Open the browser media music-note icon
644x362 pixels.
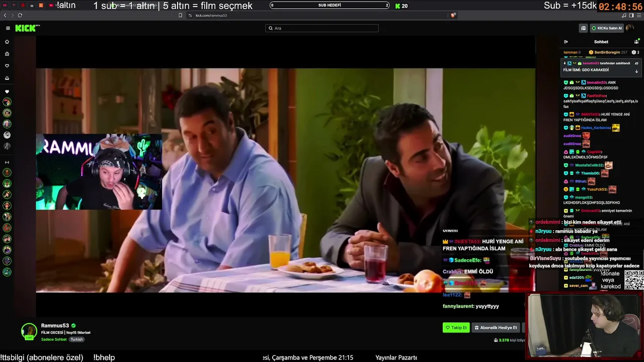[x=624, y=15]
